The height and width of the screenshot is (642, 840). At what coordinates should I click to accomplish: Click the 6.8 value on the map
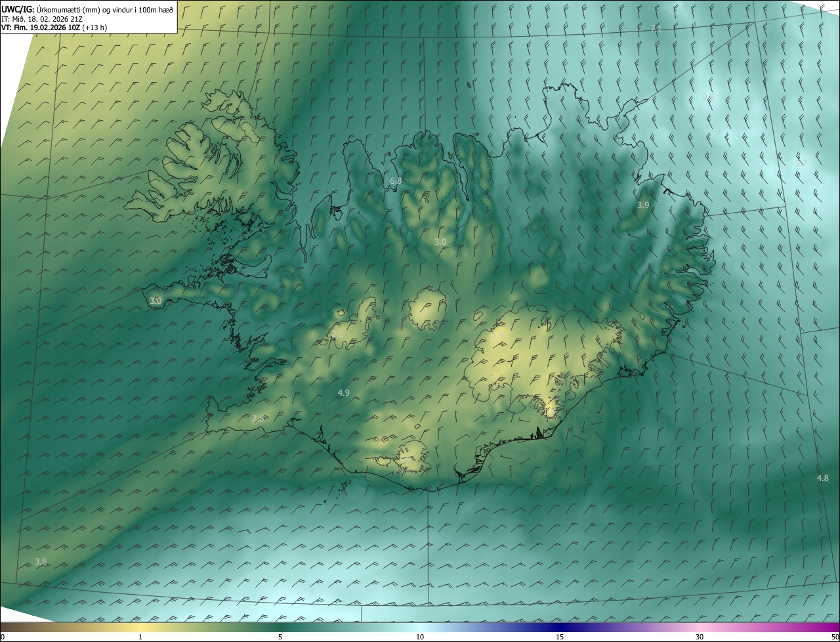396,181
